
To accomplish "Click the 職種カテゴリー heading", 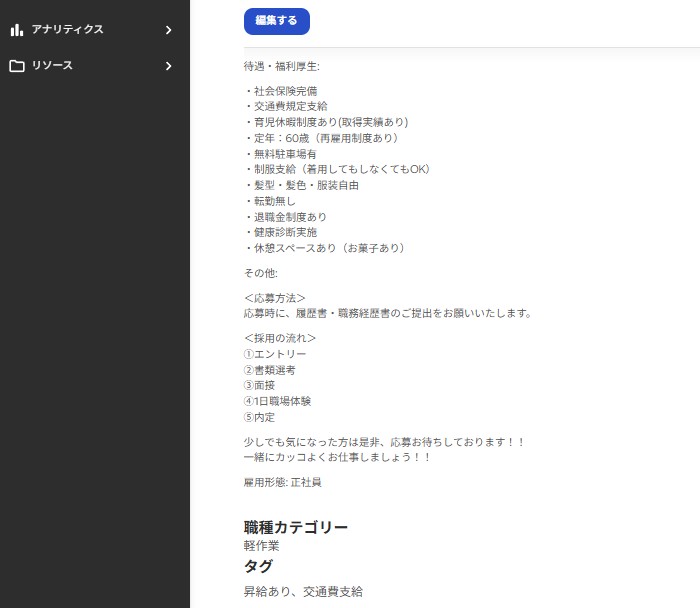I will (x=296, y=527).
